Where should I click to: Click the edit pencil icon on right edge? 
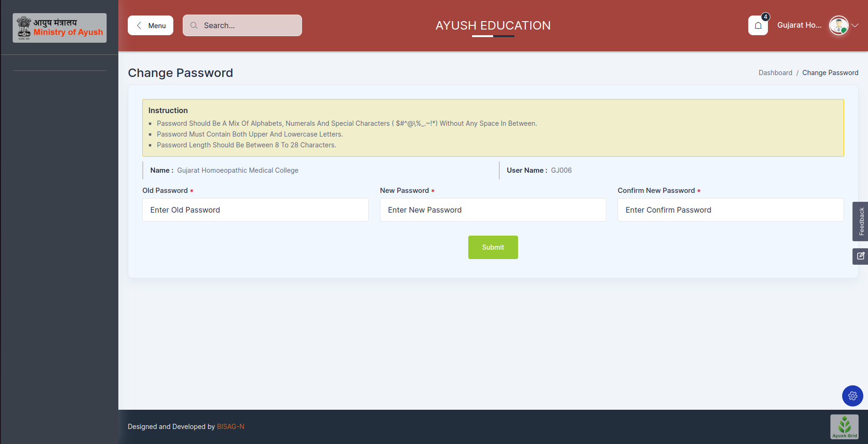(x=860, y=256)
